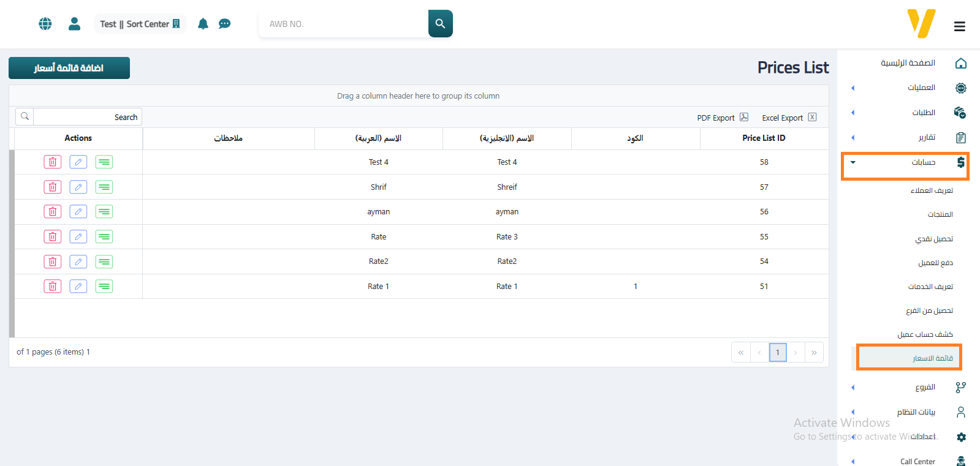Export grid with PDF Export
This screenshot has height=466, width=980.
click(x=722, y=118)
